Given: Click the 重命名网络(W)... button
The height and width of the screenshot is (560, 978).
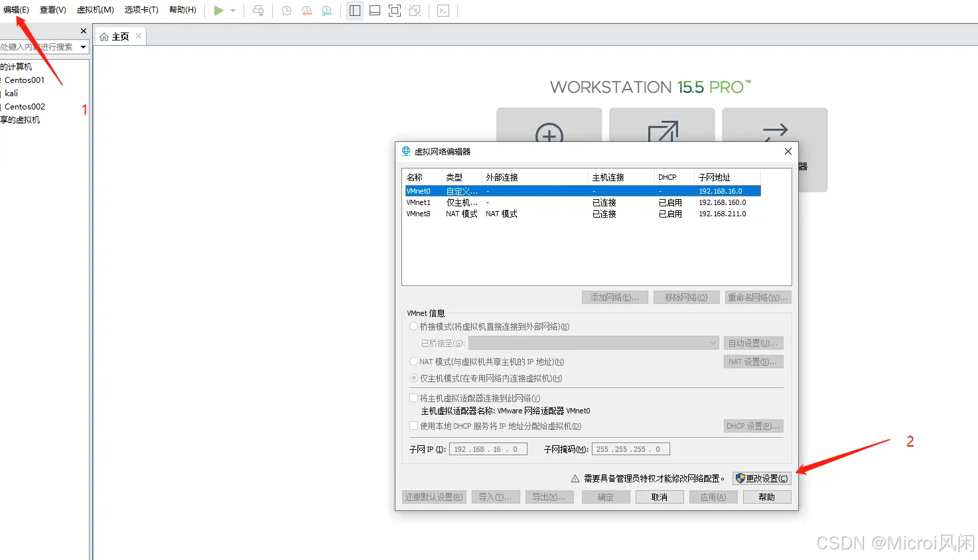Looking at the screenshot, I should pyautogui.click(x=758, y=297).
